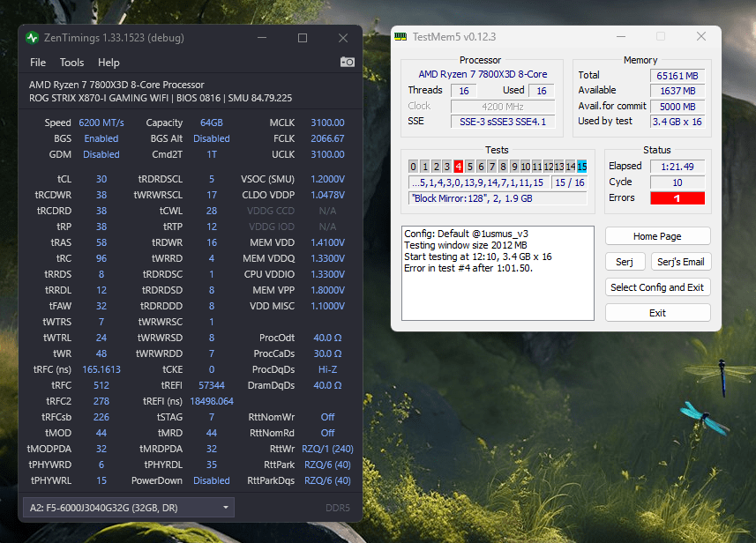Click test 0 indicator box
The height and width of the screenshot is (543, 756).
coord(413,167)
